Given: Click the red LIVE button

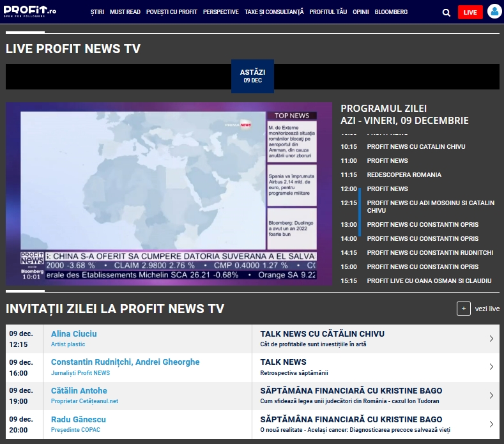Looking at the screenshot, I should 470,12.
